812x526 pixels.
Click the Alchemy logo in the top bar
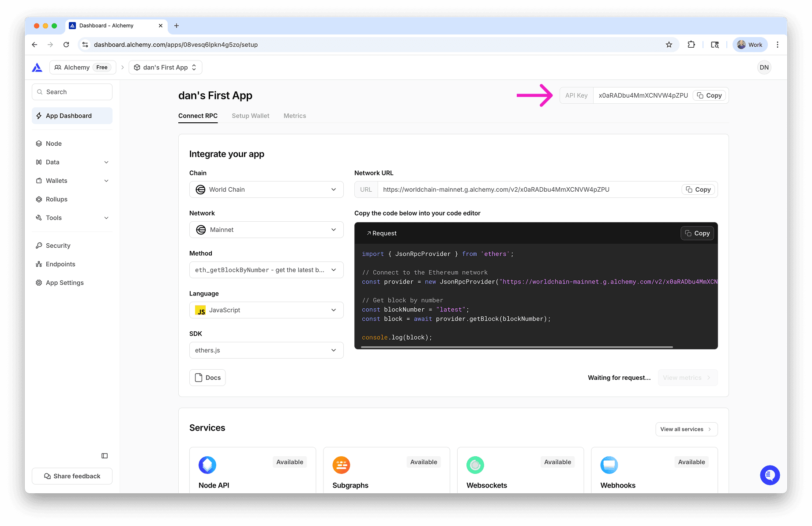click(37, 67)
